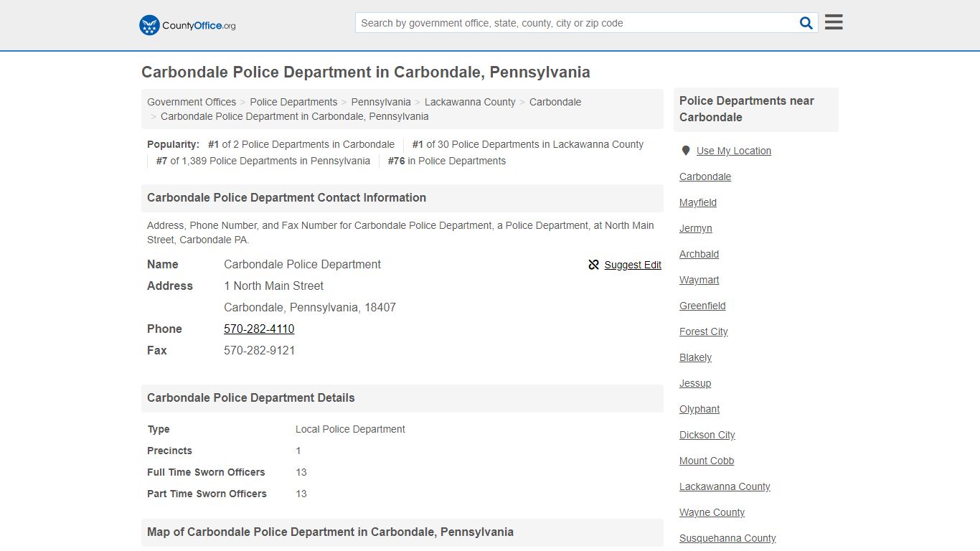Open Police Departments breadcrumb
This screenshot has width=980, height=551.
pos(293,102)
